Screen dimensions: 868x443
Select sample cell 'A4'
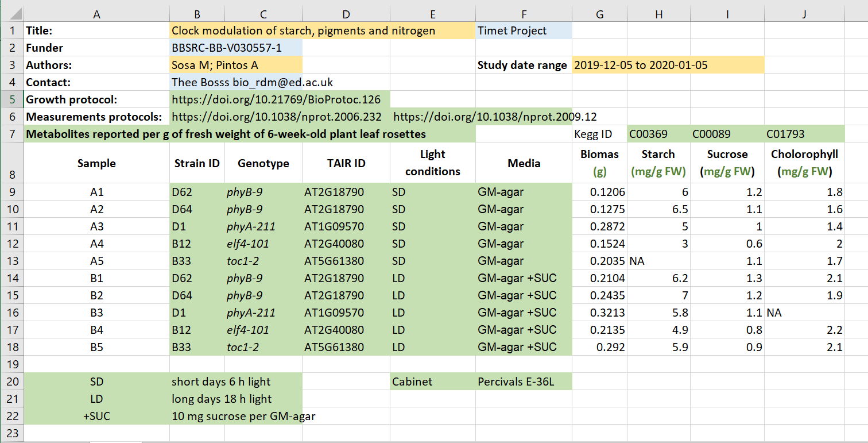point(96,244)
